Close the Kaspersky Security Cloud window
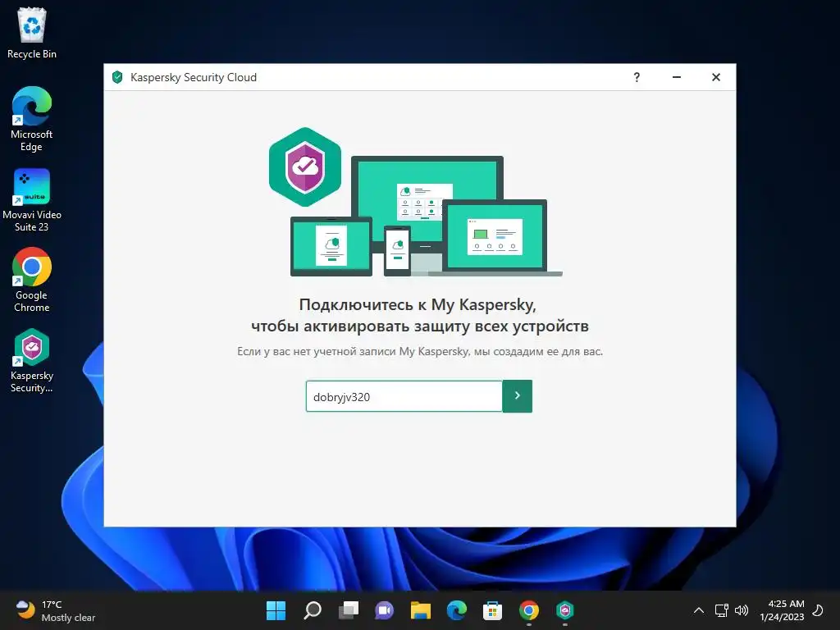840x630 pixels. 715,77
